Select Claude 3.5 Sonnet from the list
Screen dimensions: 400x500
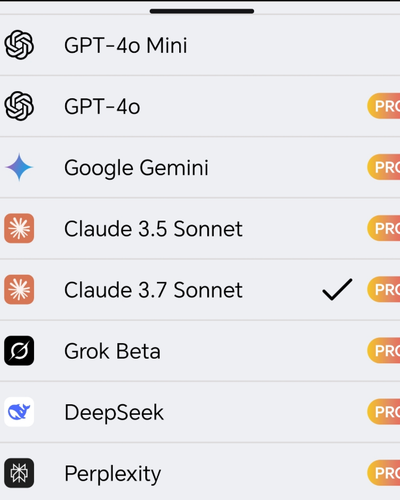click(x=200, y=228)
